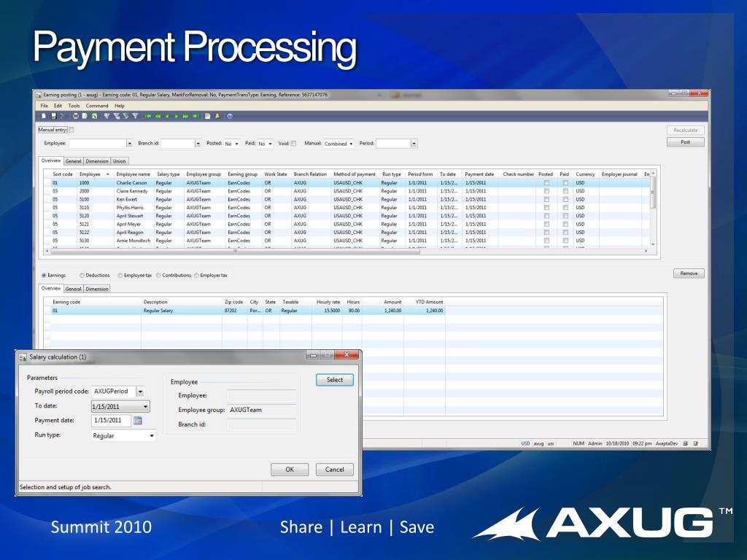Check Paid box for Claire Kennedy

565,191
